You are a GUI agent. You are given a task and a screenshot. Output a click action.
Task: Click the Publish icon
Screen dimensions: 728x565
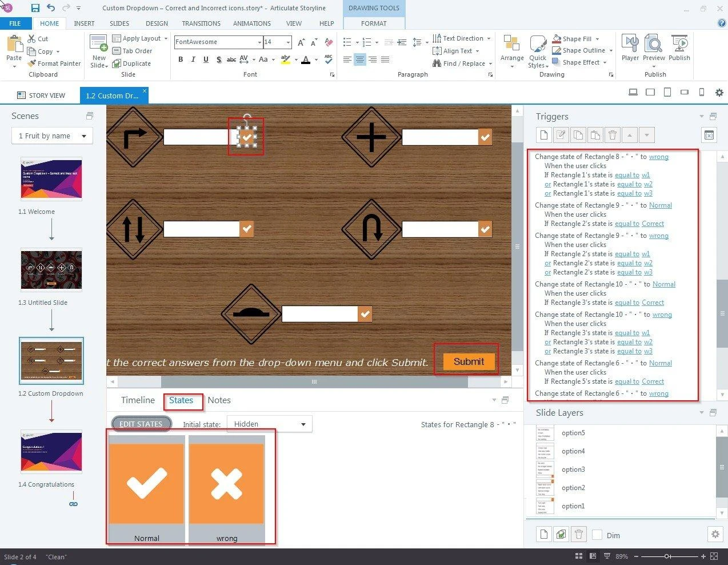(x=679, y=44)
